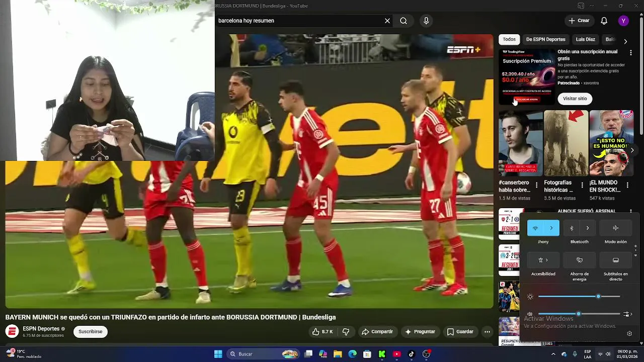
Task: Open Copilot from the taskbar
Action: click(x=323, y=354)
